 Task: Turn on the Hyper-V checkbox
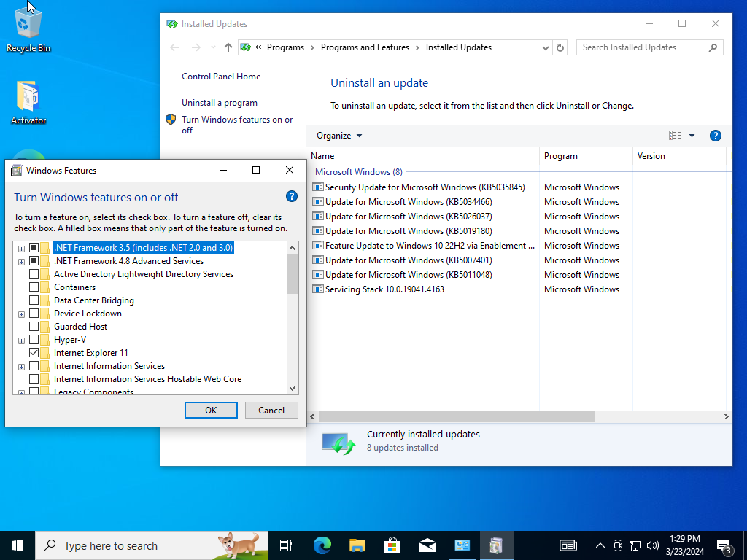(x=34, y=340)
